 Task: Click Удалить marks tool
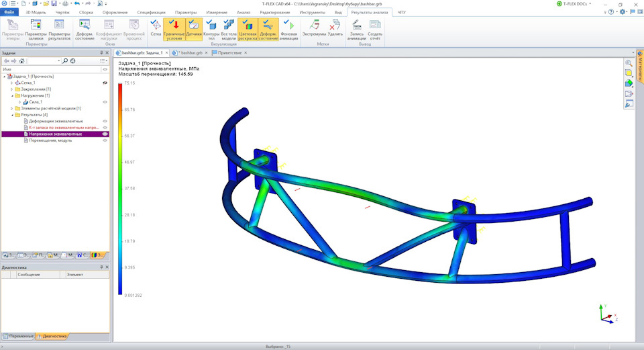pos(335,28)
